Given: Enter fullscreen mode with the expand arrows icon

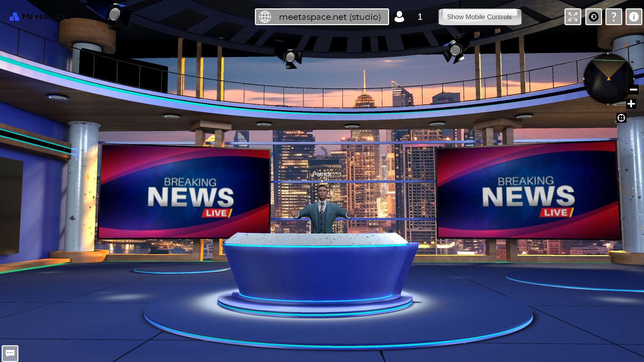Looking at the screenshot, I should pyautogui.click(x=573, y=17).
